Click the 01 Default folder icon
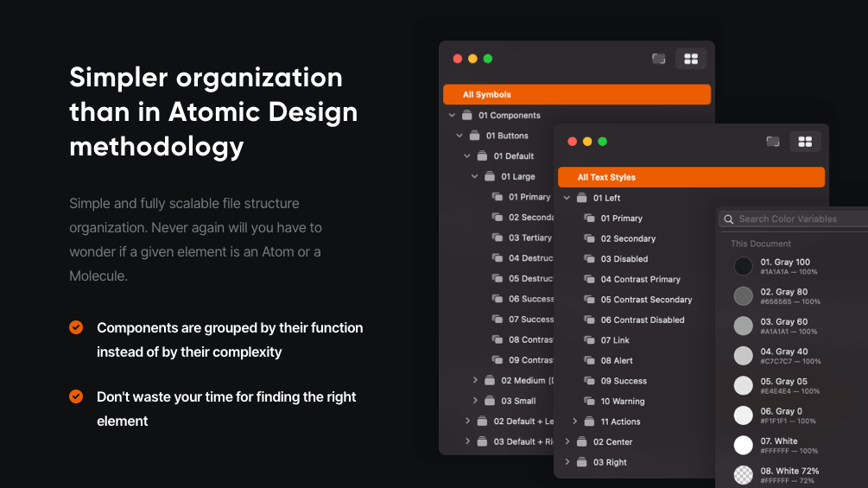The image size is (868, 488). [483, 156]
